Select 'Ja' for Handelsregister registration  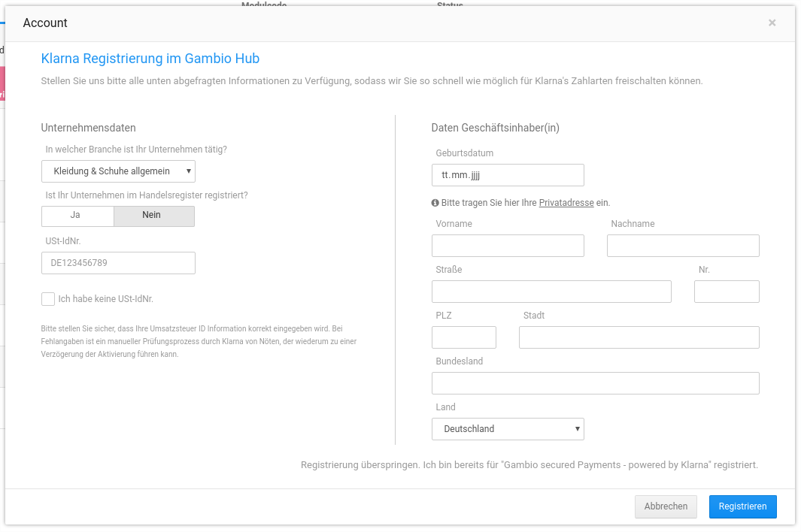77,216
